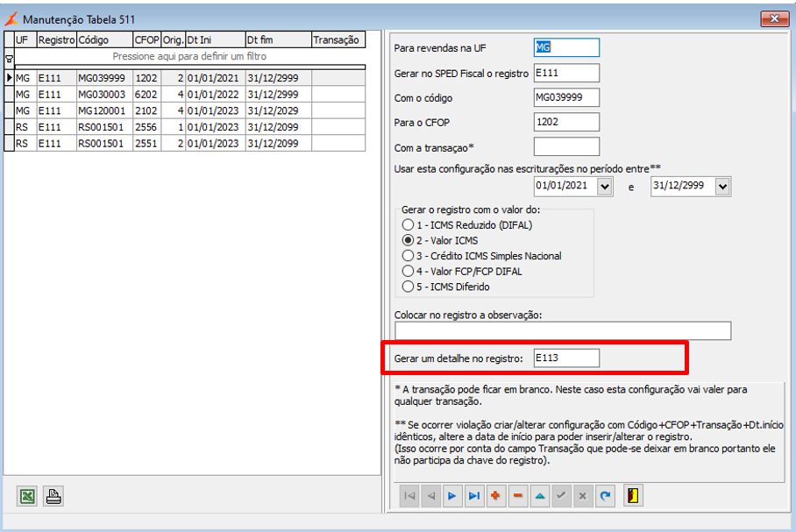Edit record with the triangle icon
Screen dimensions: 796x532
pos(540,496)
